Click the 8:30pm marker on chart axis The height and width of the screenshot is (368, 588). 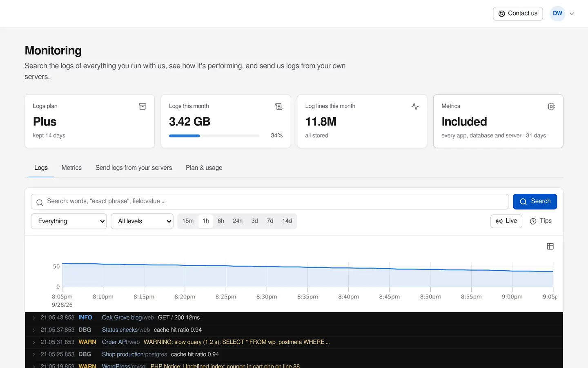click(267, 297)
